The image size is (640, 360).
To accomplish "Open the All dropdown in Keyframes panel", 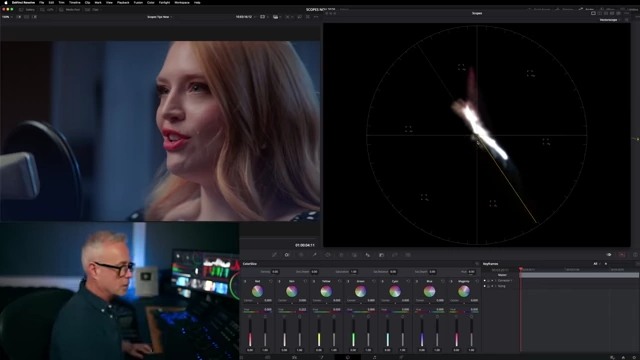I will (596, 264).
